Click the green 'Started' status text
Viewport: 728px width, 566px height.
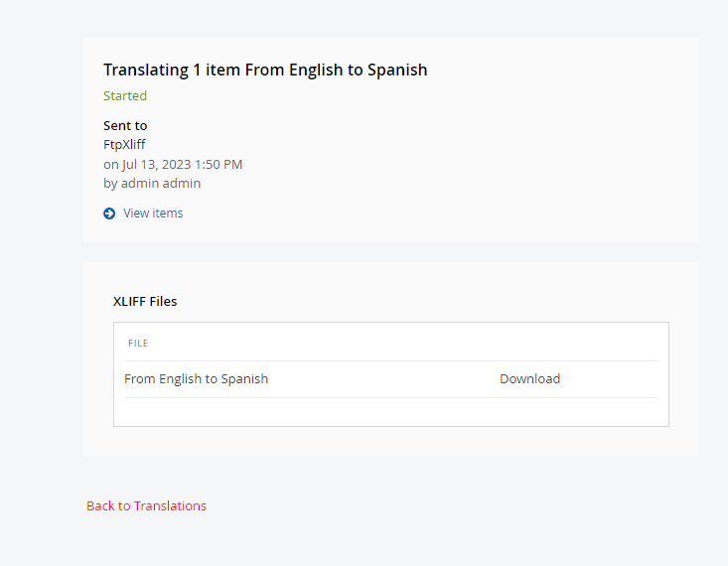point(125,95)
